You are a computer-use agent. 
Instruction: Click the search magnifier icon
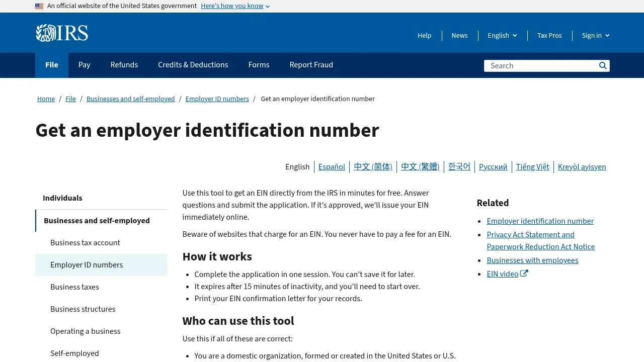point(603,66)
